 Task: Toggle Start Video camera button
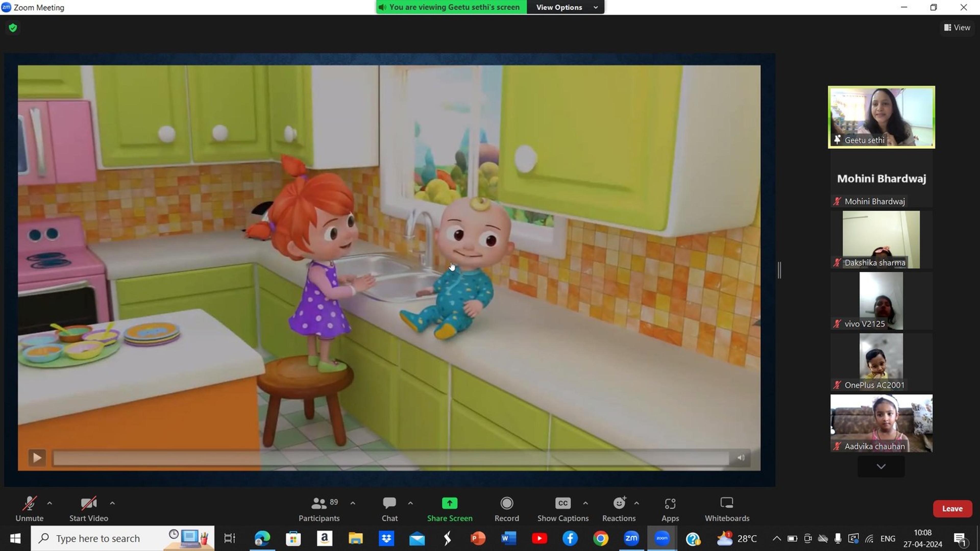tap(89, 509)
